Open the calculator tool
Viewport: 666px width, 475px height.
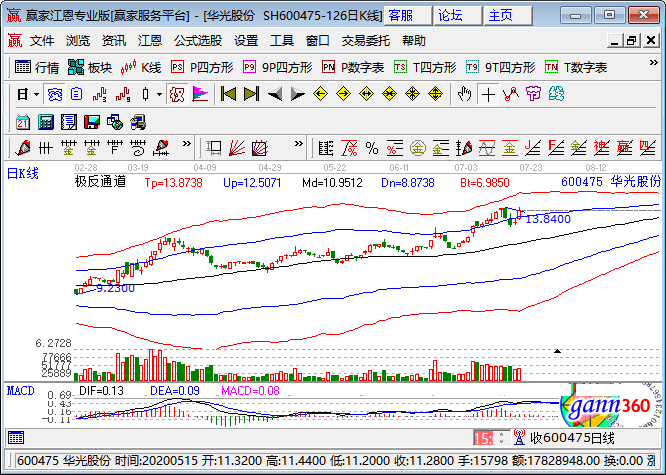click(x=45, y=122)
